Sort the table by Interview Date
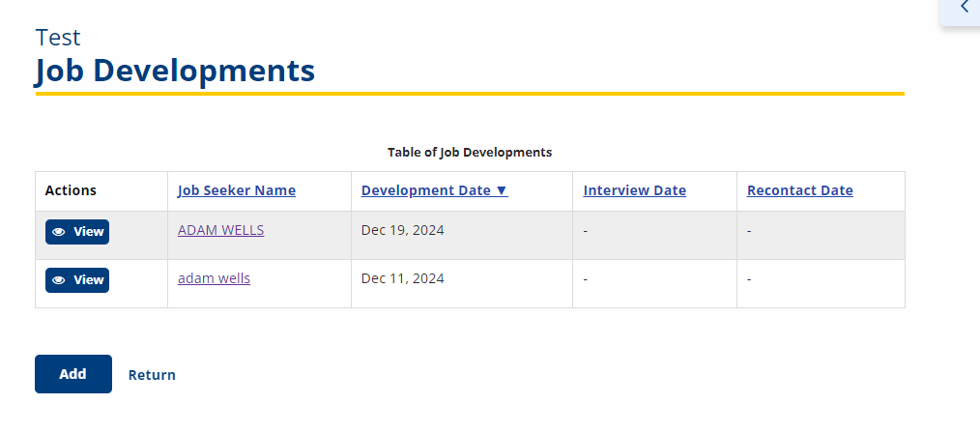 click(634, 190)
